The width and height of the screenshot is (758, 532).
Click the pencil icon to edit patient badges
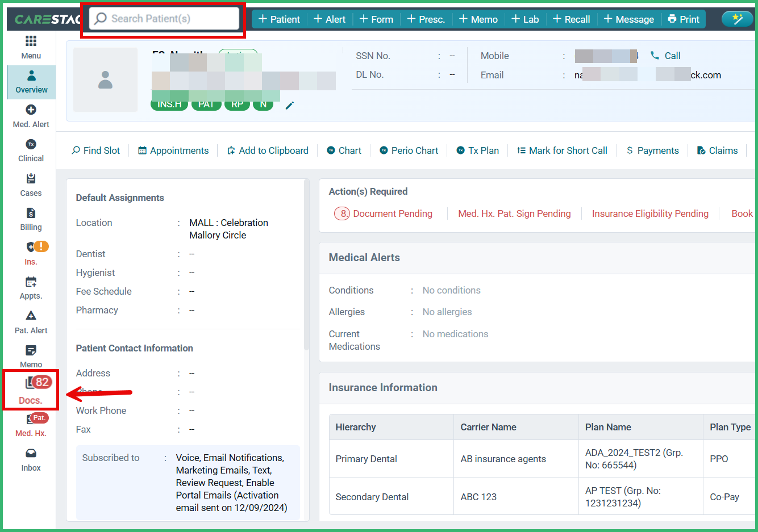tap(290, 105)
